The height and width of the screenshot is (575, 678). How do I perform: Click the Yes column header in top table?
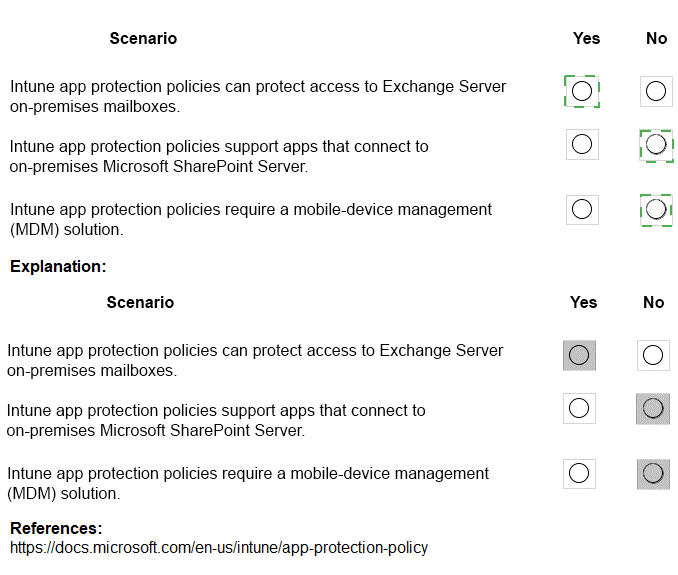(x=586, y=39)
